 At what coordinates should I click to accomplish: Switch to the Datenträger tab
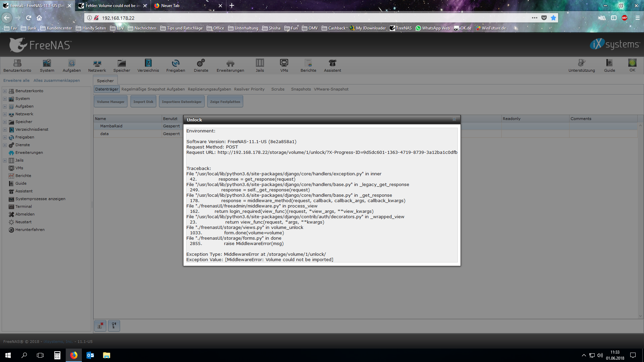pos(107,89)
